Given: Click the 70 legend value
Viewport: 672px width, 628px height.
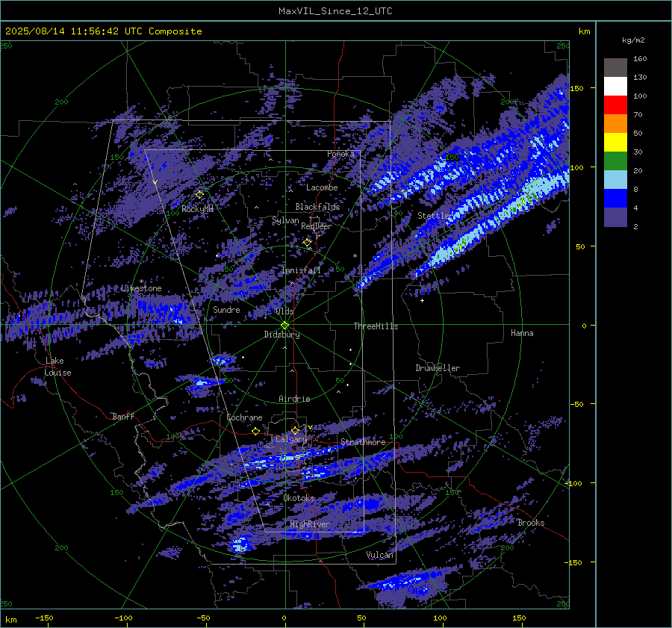Looking at the screenshot, I should click(638, 115).
